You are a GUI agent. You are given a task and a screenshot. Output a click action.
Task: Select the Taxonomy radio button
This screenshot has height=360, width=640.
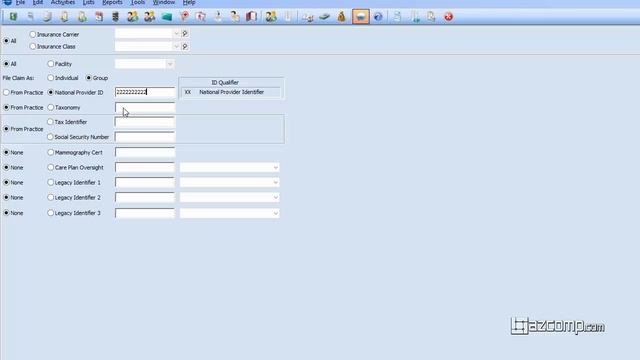click(x=51, y=107)
